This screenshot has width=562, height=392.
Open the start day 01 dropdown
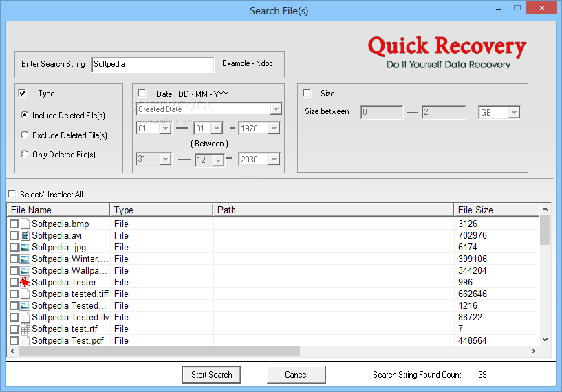(165, 129)
